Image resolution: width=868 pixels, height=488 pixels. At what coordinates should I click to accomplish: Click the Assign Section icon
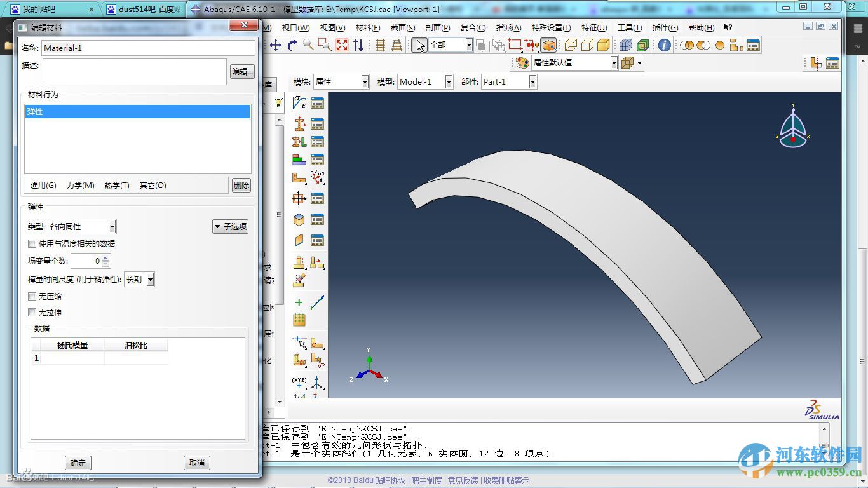coord(299,142)
